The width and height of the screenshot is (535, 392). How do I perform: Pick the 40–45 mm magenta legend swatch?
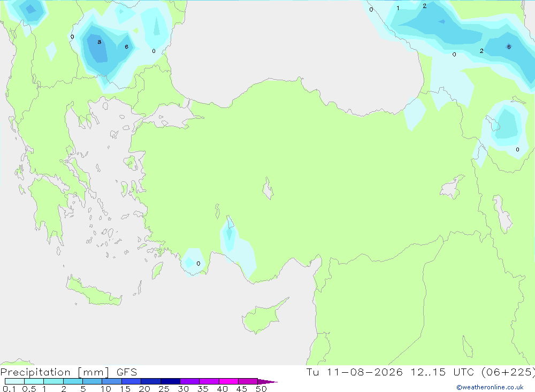coord(228,381)
